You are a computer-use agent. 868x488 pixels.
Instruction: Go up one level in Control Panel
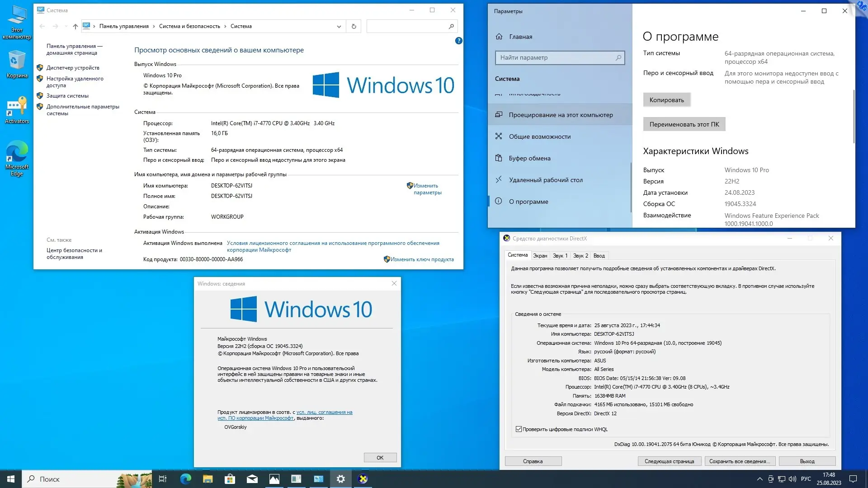pos(75,27)
